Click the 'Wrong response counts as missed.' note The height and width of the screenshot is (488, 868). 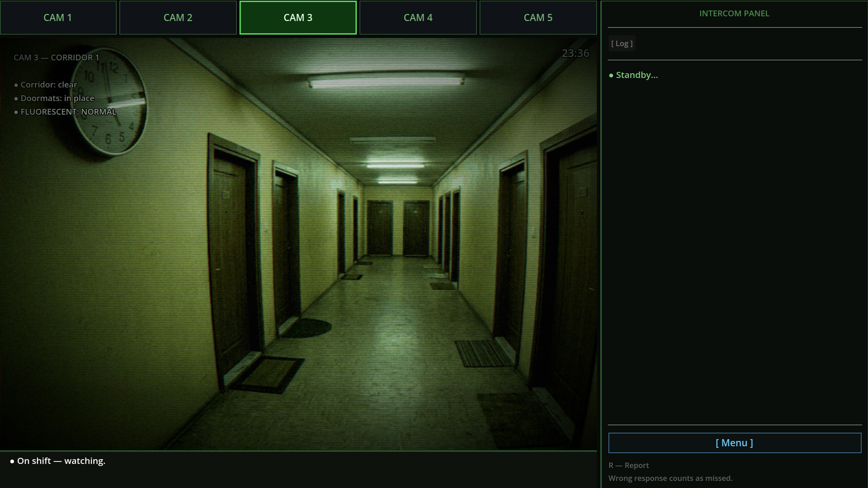pyautogui.click(x=670, y=478)
